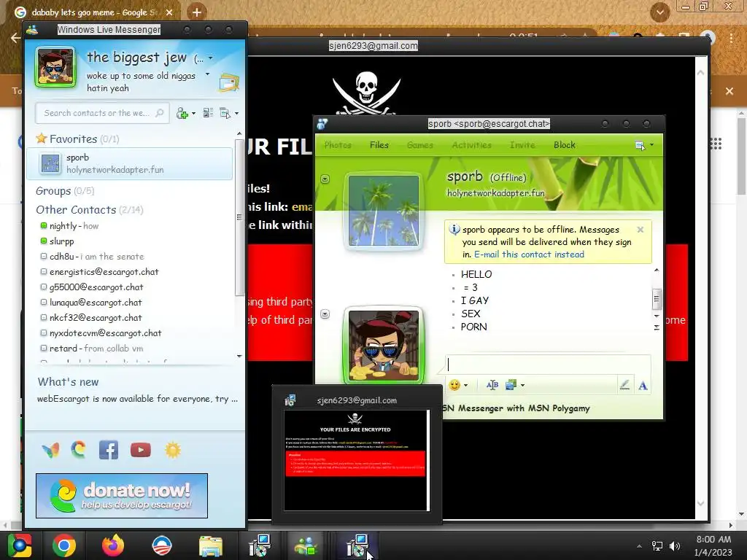This screenshot has width=747, height=560.
Task: Select contact nkcf32@escargot.chat
Action: click(91, 317)
